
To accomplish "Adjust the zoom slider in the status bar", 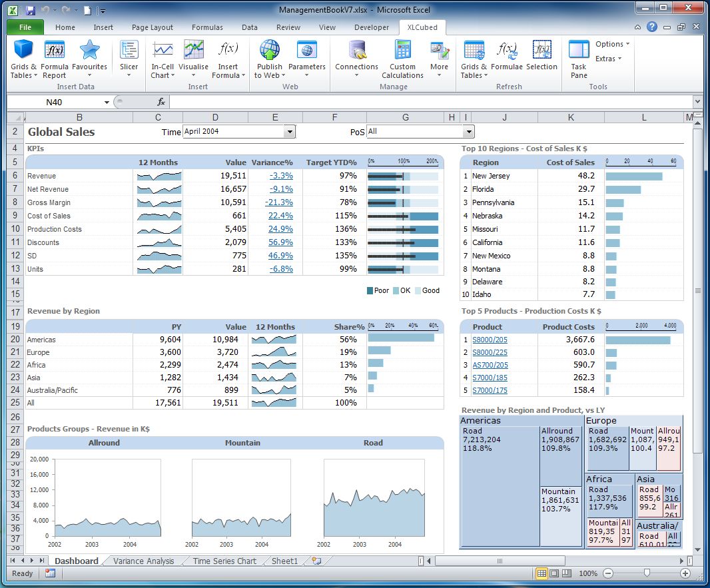I will [645, 573].
